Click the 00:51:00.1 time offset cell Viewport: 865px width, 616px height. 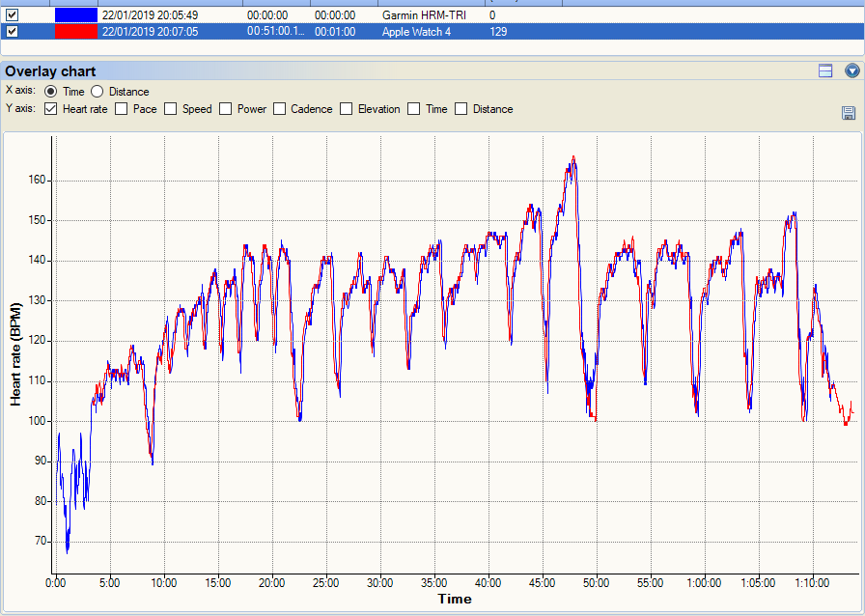[x=276, y=32]
